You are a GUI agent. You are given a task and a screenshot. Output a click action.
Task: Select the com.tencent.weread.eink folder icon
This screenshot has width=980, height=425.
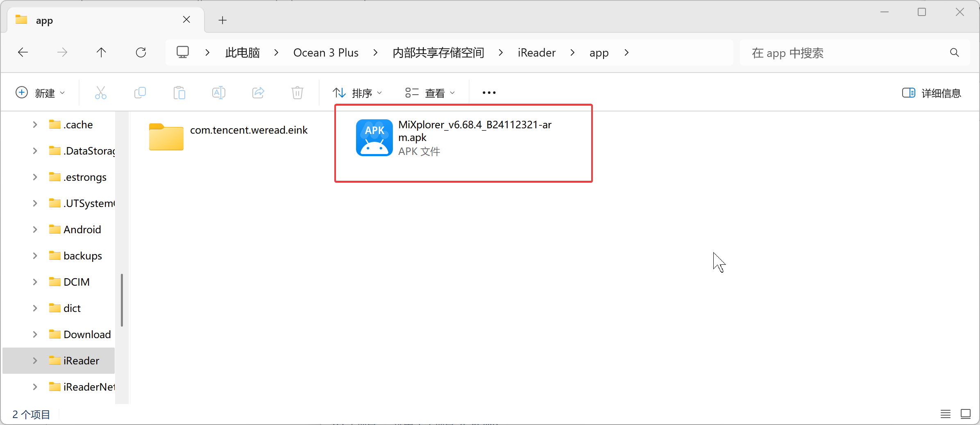click(166, 137)
